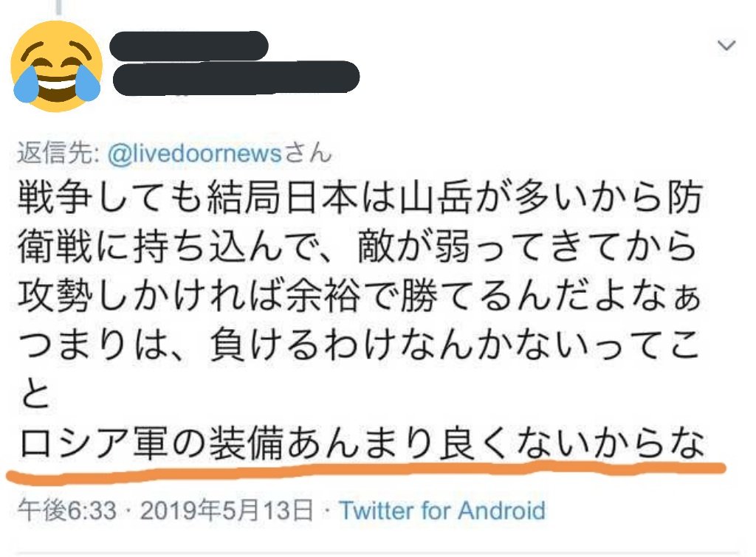Image resolution: width=756 pixels, height=557 pixels.
Task: Click the dot separator before Twitter for Android
Action: click(327, 510)
